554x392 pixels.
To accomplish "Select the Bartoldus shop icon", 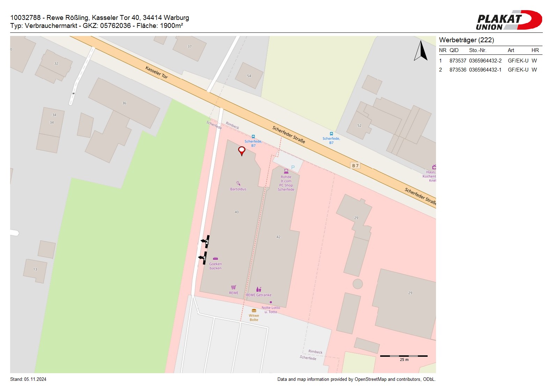I will [x=238, y=183].
